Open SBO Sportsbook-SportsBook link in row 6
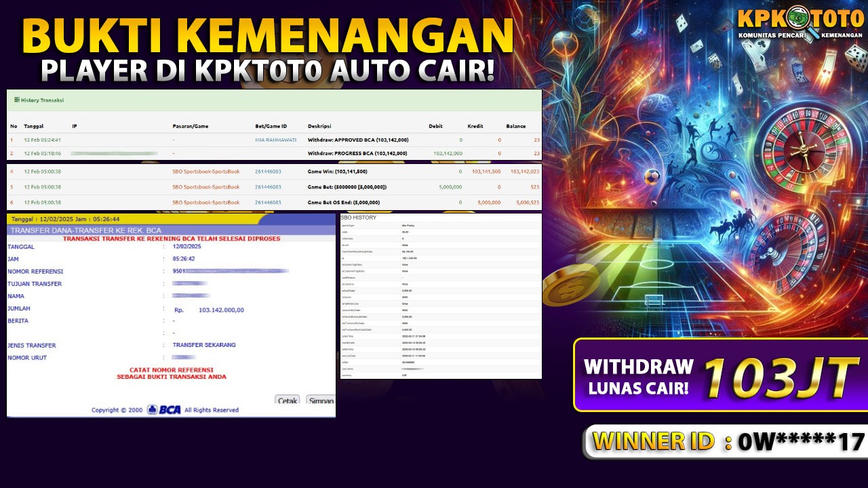The width and height of the screenshot is (868, 488). coord(206,203)
